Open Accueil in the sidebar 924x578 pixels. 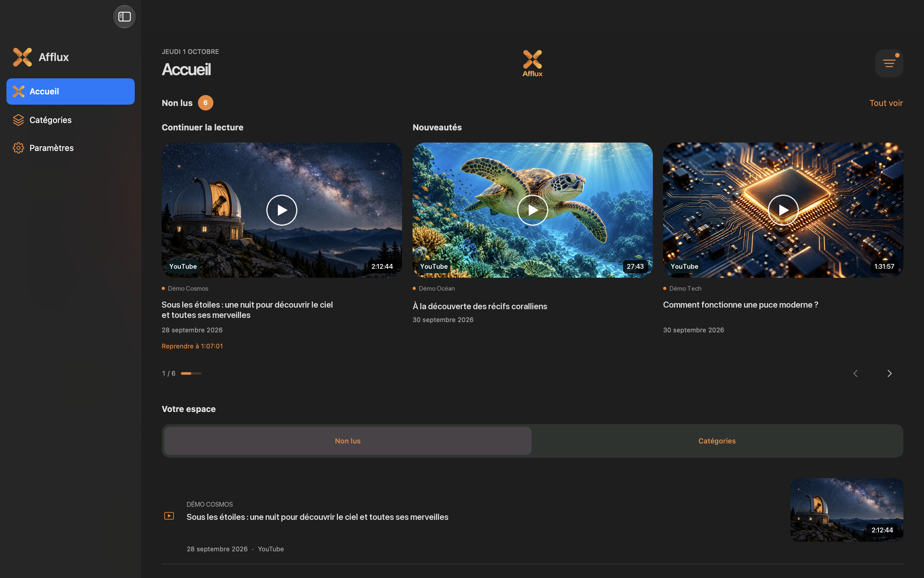click(71, 92)
